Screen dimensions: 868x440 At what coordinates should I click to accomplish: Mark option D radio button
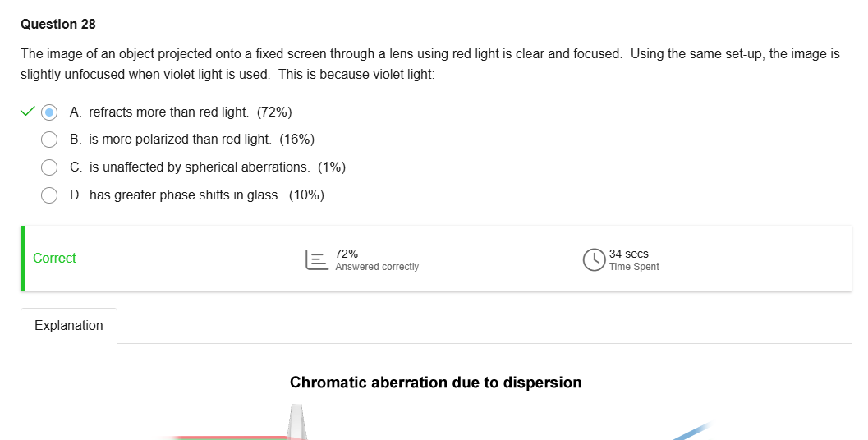coord(49,195)
